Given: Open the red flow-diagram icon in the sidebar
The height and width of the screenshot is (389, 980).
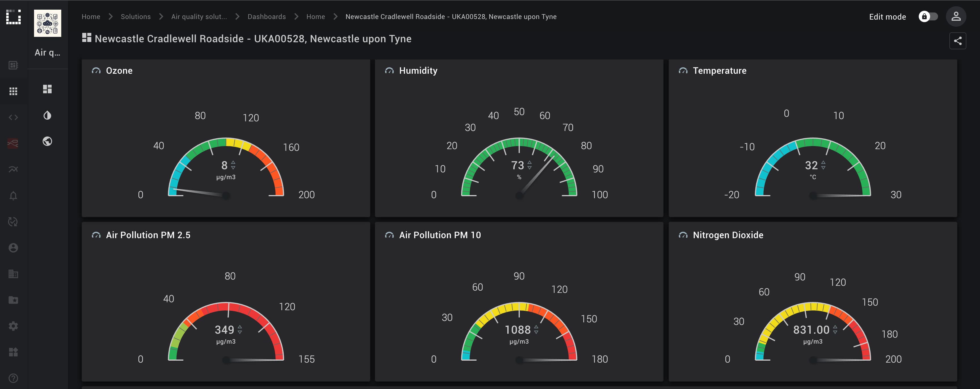Looking at the screenshot, I should (x=13, y=143).
